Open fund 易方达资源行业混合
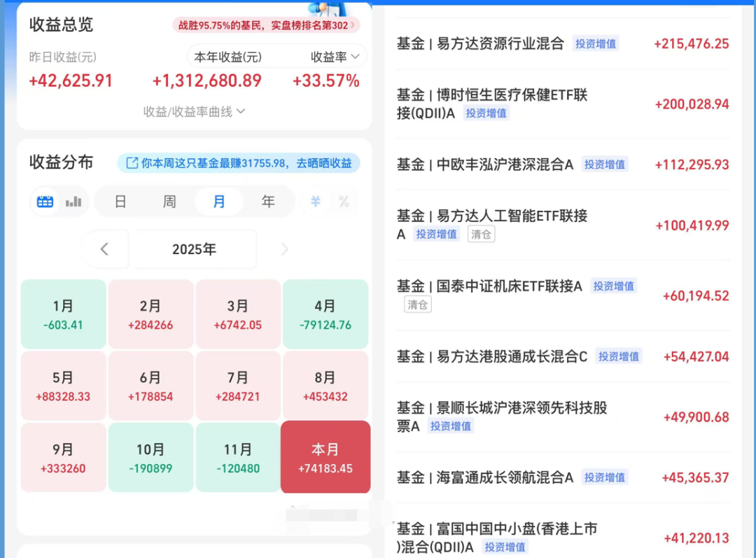 pos(563,43)
